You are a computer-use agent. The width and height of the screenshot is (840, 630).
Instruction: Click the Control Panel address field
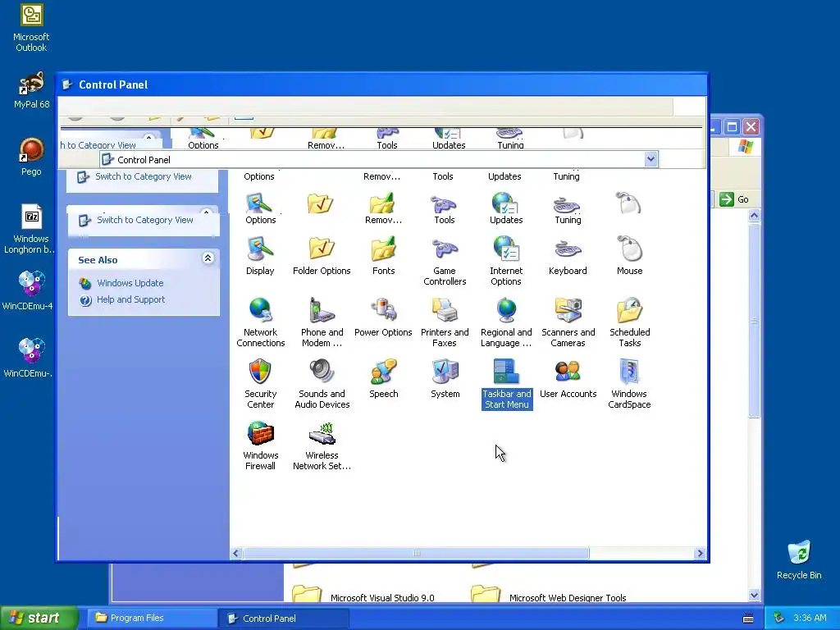pyautogui.click(x=378, y=159)
